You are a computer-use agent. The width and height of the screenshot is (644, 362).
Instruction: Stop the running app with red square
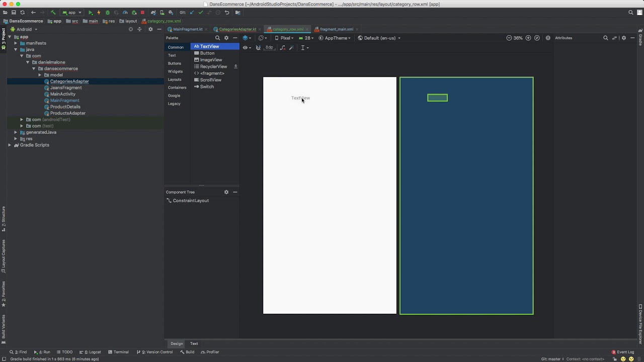[142, 13]
